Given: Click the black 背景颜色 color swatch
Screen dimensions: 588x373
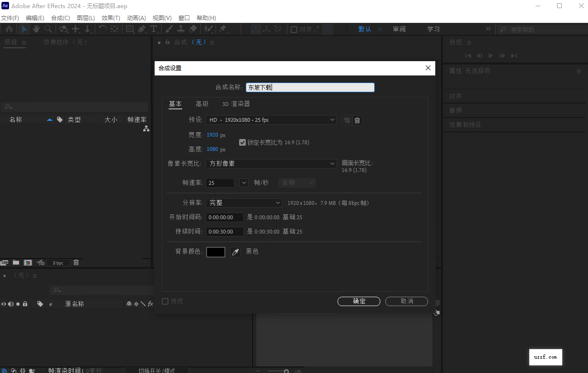Looking at the screenshot, I should click(x=215, y=252).
